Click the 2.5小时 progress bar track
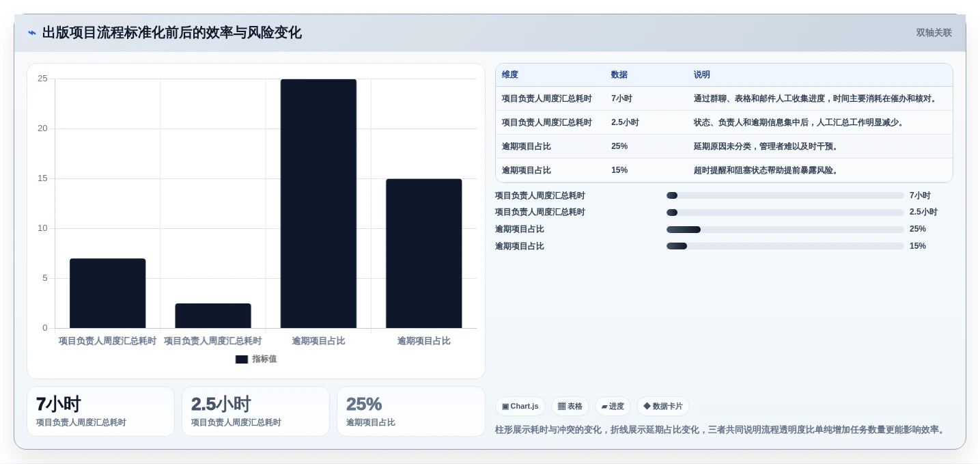 (785, 213)
